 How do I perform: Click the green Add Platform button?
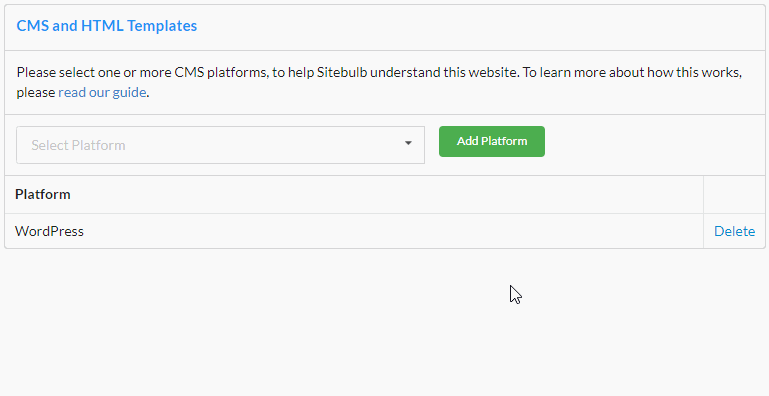[491, 141]
